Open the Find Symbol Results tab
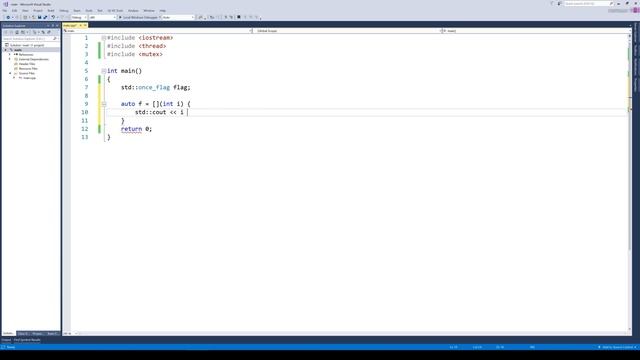Screen dimensions: 640x360 click(27, 340)
